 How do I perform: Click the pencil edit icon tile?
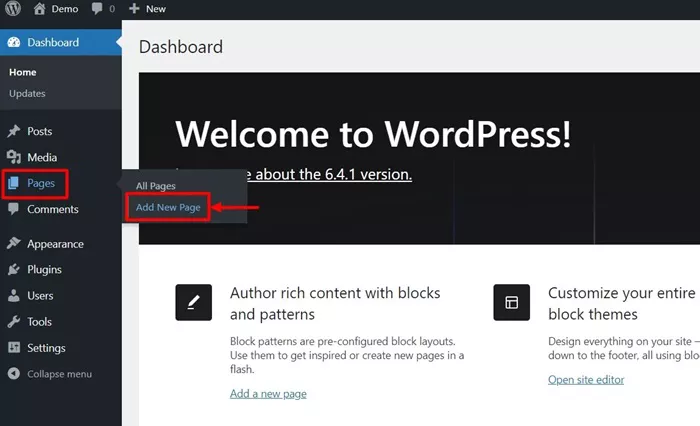pos(193,302)
